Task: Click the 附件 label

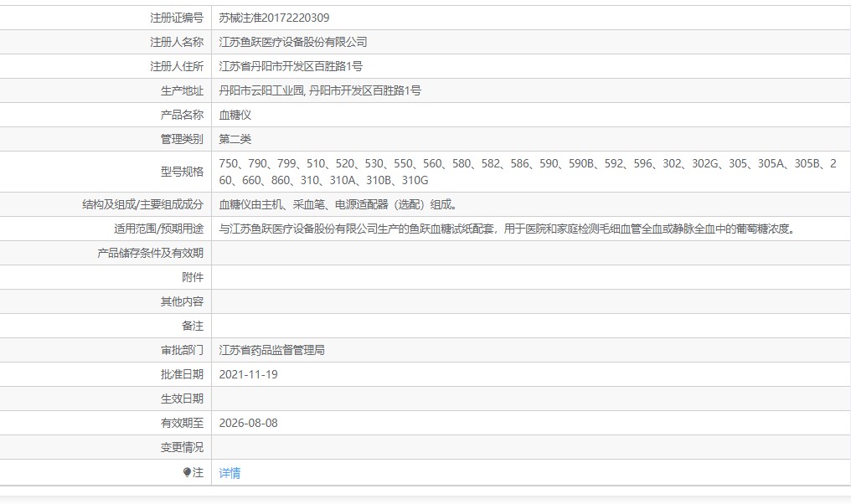Action: click(193, 277)
